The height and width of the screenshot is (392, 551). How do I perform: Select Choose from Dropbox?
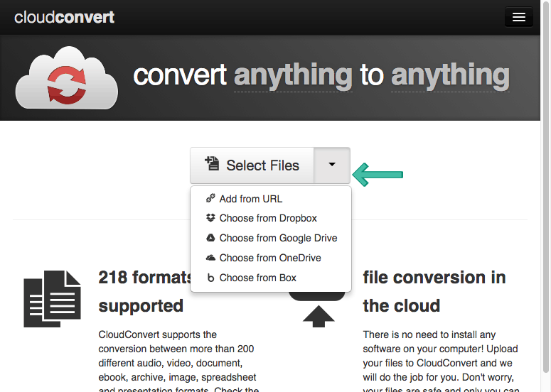271,218
